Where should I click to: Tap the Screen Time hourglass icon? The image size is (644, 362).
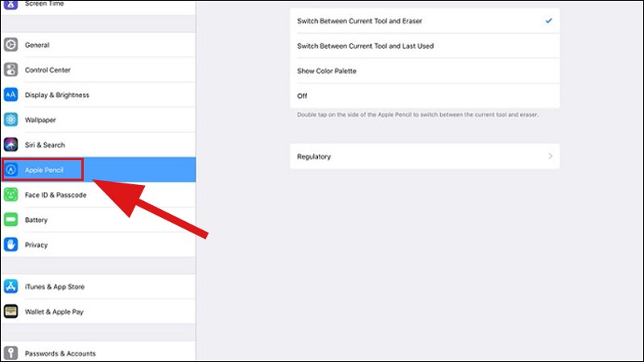coord(11,4)
